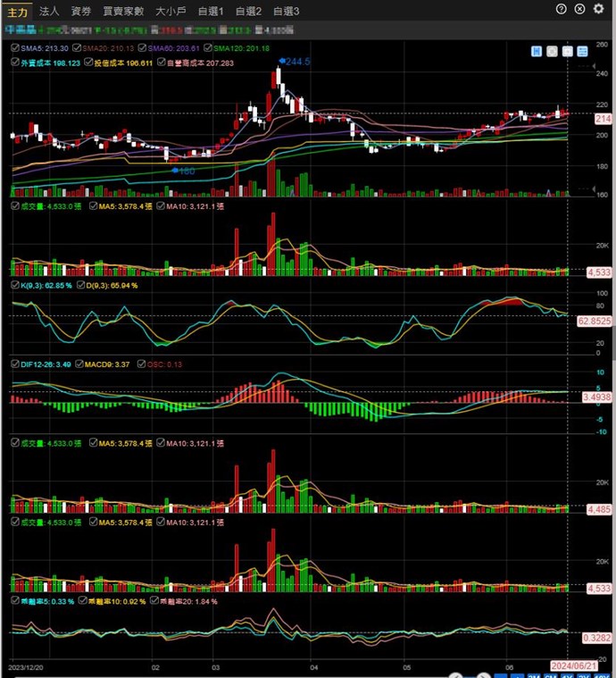
Task: Uncheck the SMA60 line
Action: point(142,47)
